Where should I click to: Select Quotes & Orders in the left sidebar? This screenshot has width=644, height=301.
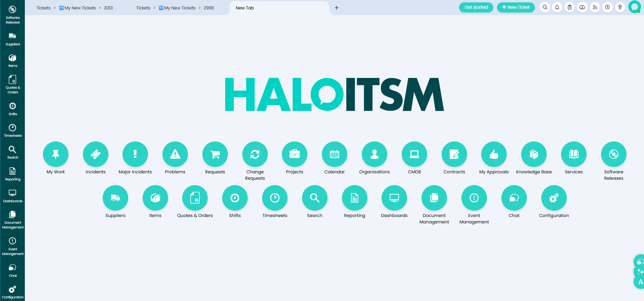pyautogui.click(x=12, y=85)
